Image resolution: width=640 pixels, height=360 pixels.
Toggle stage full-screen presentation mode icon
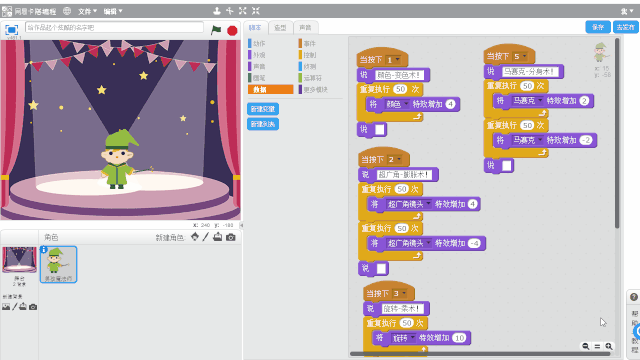click(11, 30)
